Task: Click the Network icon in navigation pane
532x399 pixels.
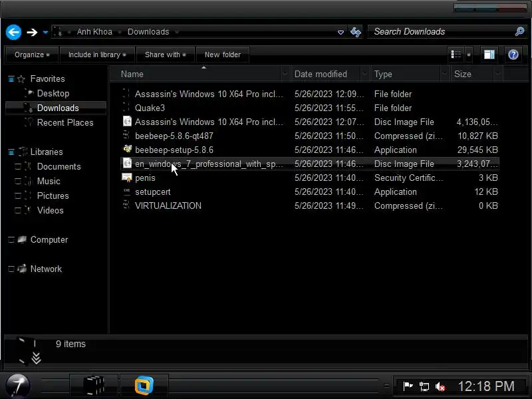Action: (x=22, y=269)
